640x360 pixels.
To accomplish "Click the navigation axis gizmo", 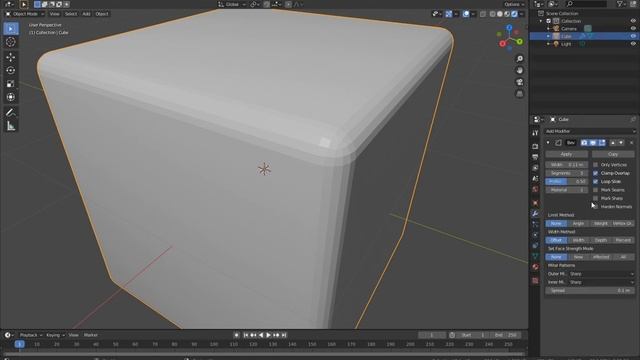I will pos(510,38).
